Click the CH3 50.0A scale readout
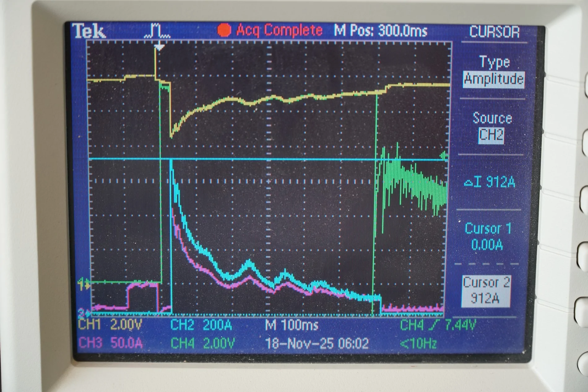Screen dimensions: 588x392 click(111, 343)
